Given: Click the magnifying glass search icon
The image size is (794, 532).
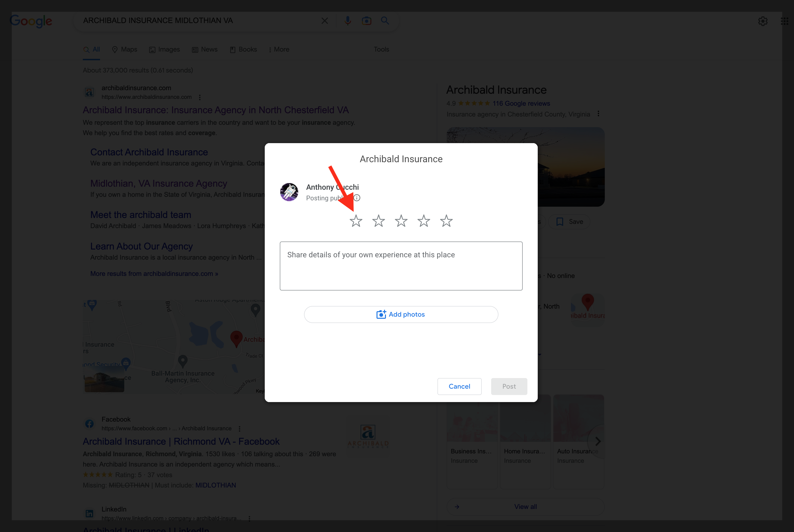Looking at the screenshot, I should coord(385,21).
